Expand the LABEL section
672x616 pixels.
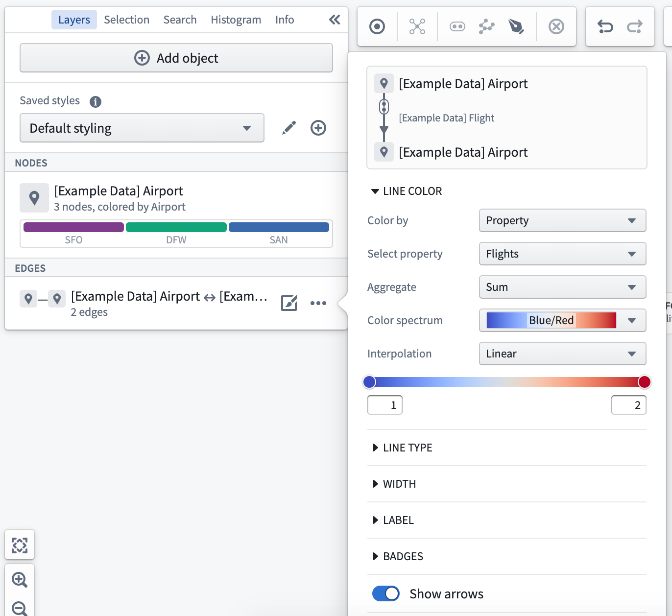393,520
